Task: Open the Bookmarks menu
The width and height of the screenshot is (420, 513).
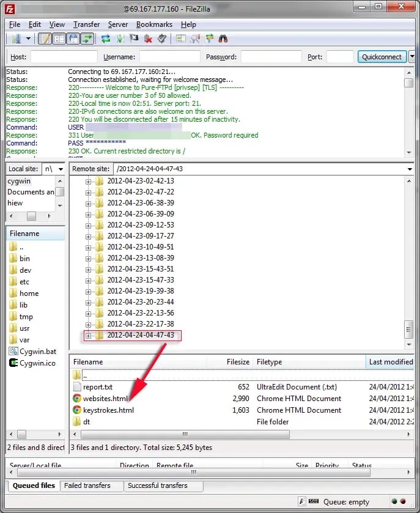Action: click(x=154, y=24)
